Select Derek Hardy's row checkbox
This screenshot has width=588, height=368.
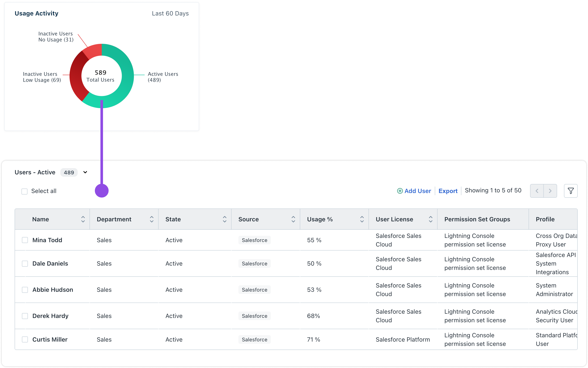tap(25, 316)
